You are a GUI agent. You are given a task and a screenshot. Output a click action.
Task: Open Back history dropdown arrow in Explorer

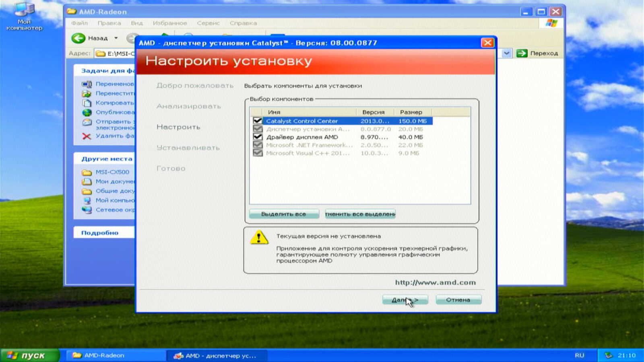[x=116, y=38]
